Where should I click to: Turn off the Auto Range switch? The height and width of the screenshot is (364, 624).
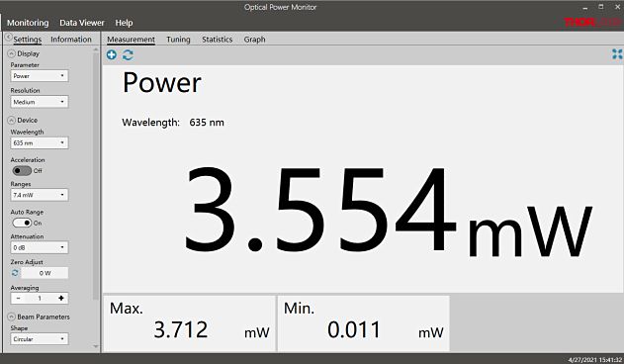22,223
